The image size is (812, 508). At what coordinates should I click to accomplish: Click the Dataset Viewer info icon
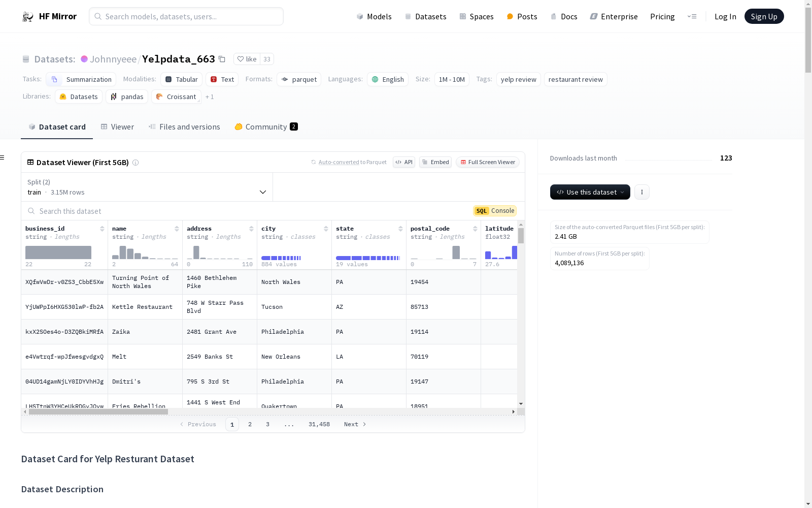pyautogui.click(x=136, y=163)
